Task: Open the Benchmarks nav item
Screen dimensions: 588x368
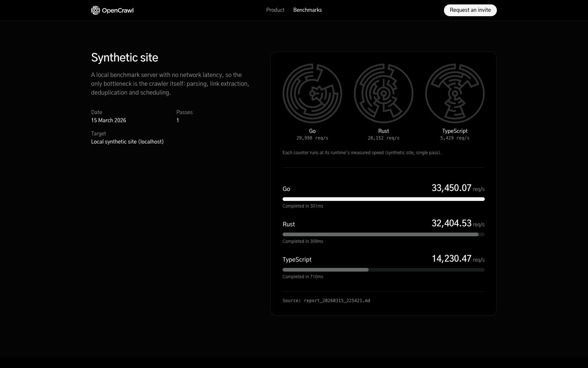Action: tap(308, 10)
